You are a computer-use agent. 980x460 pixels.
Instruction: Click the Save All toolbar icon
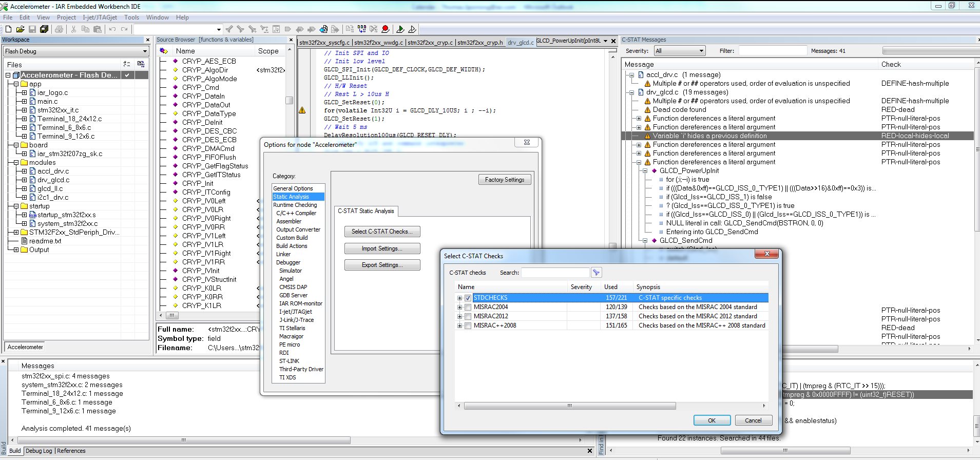(x=44, y=29)
